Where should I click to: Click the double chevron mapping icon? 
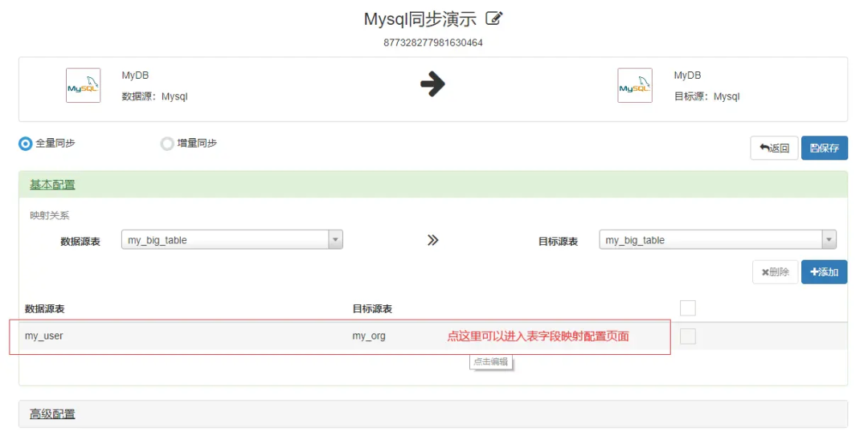432,240
